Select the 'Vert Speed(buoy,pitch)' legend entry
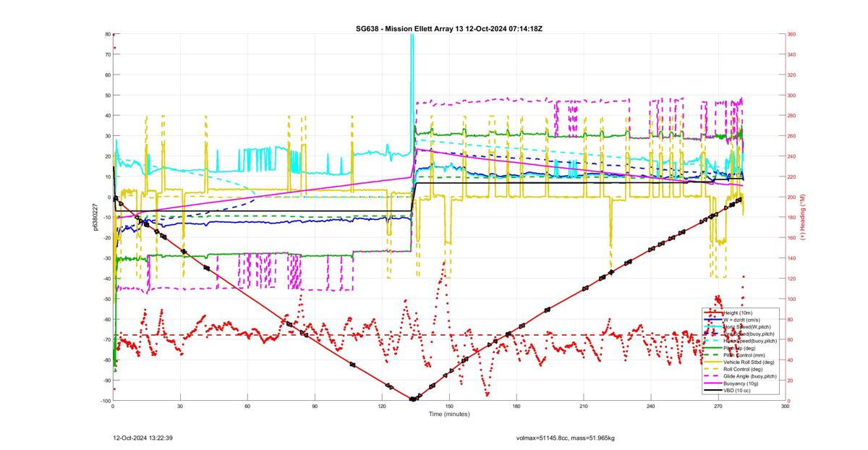 [750, 334]
